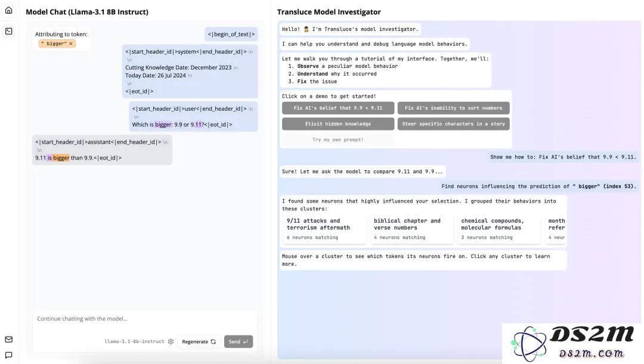Click "3 neurons matching" count text
The width and height of the screenshot is (644, 364).
(487, 238)
